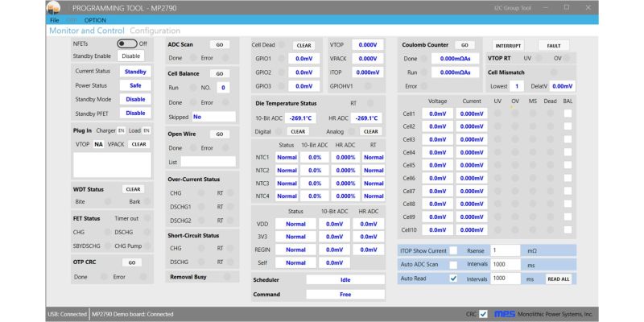644x322 pixels.
Task: Click the Cell Balance NO. field
Action: 224,88
